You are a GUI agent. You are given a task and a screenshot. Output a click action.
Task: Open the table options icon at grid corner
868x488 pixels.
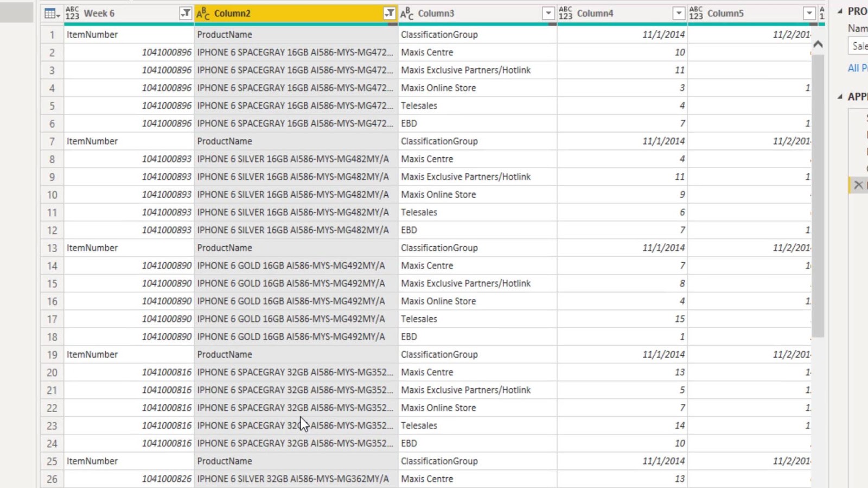pyautogui.click(x=52, y=14)
